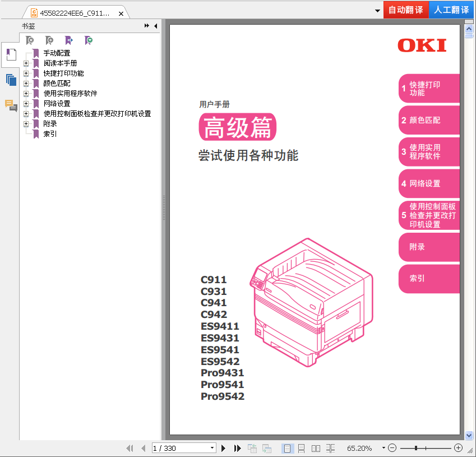The image size is (476, 457).
Task: Open the page thumbnails side panel icon
Action: coord(11,80)
